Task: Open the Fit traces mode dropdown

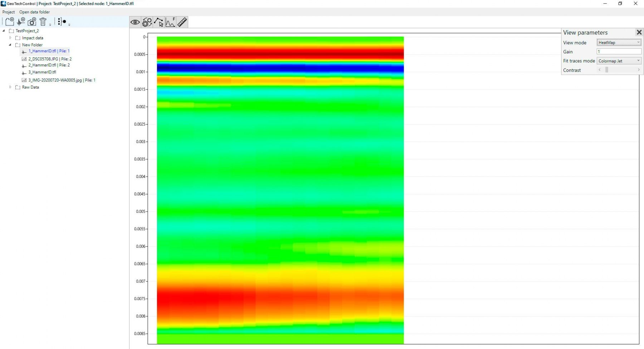Action: pyautogui.click(x=619, y=61)
